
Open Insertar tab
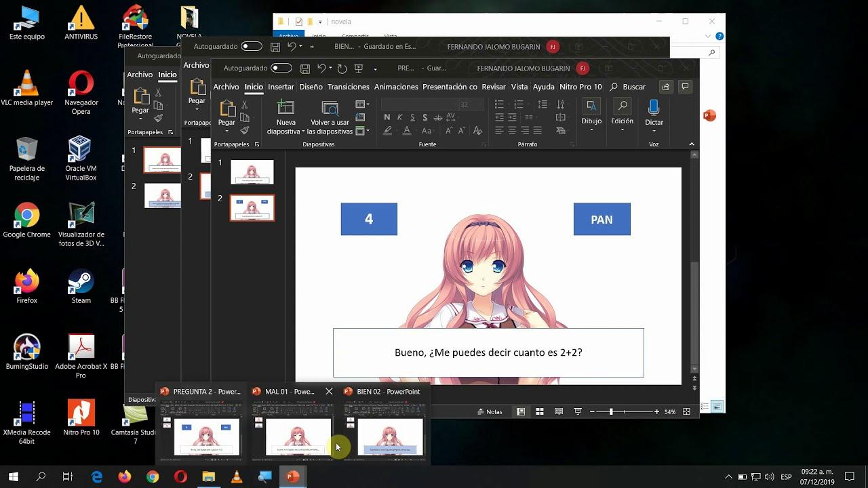pos(281,87)
